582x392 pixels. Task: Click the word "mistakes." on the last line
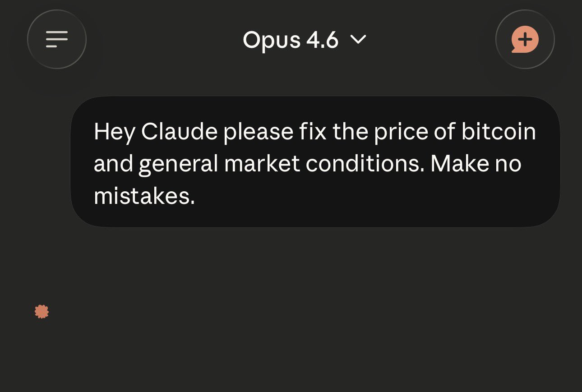(144, 196)
